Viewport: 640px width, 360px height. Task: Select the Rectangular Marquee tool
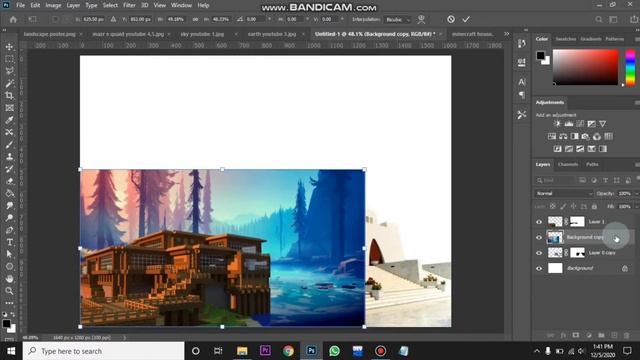[9, 59]
